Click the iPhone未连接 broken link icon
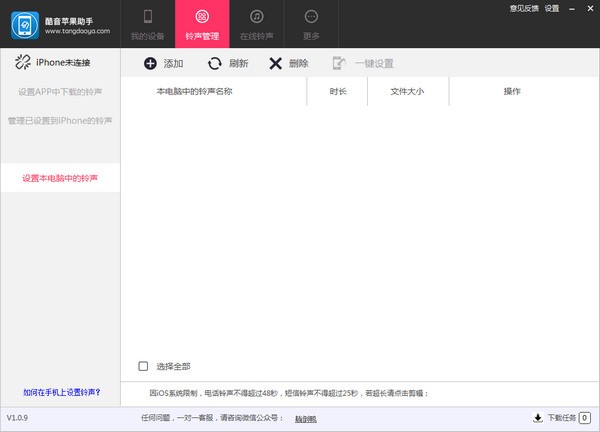 click(x=23, y=62)
